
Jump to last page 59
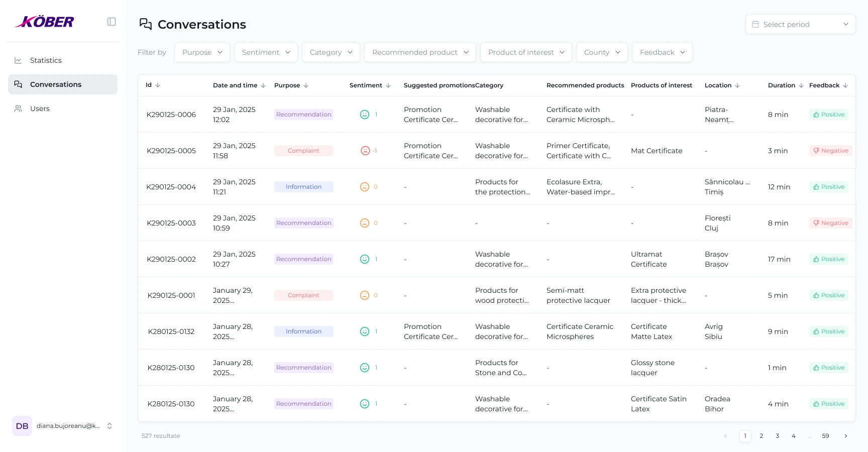[x=825, y=436]
